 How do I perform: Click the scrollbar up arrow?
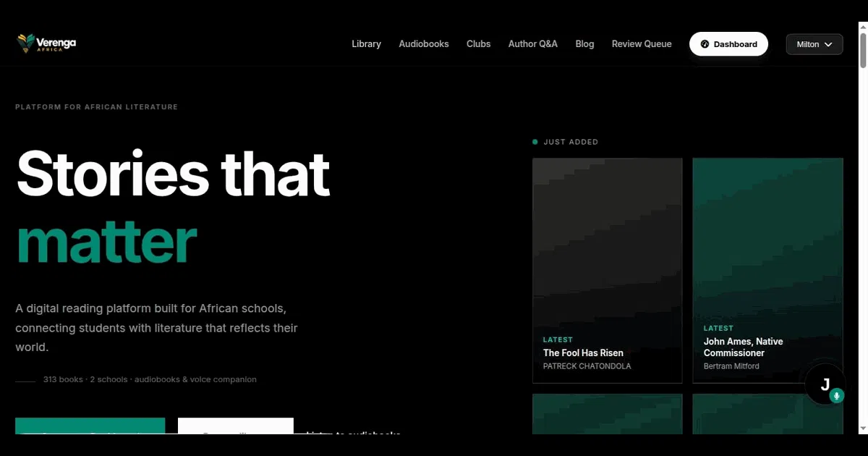(x=862, y=26)
